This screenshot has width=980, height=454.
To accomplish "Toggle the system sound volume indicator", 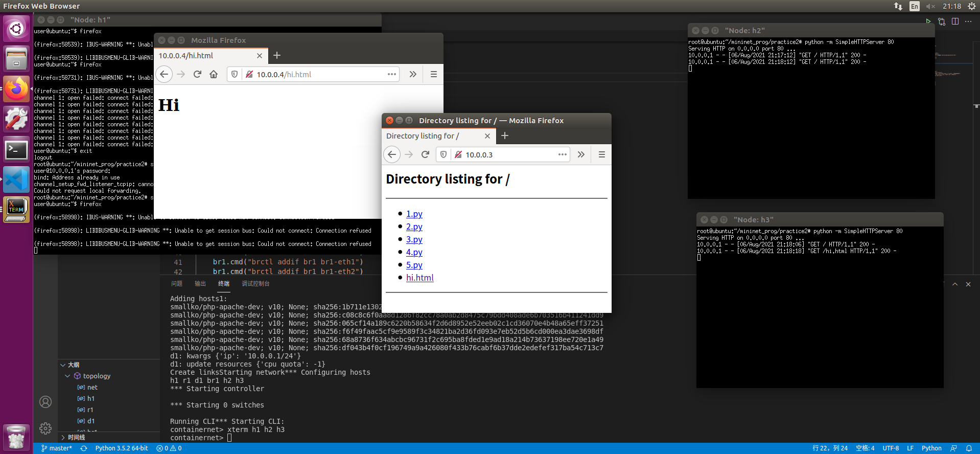I will pos(930,6).
